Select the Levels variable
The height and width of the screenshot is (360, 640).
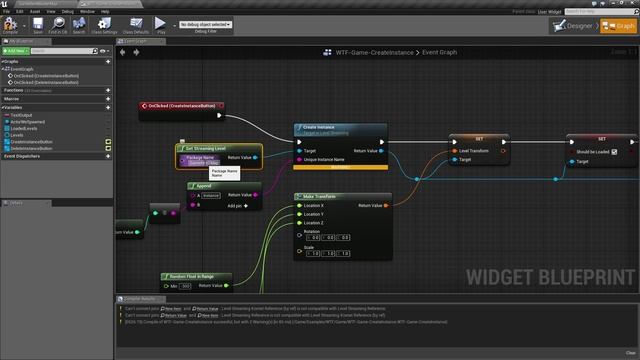(x=17, y=135)
